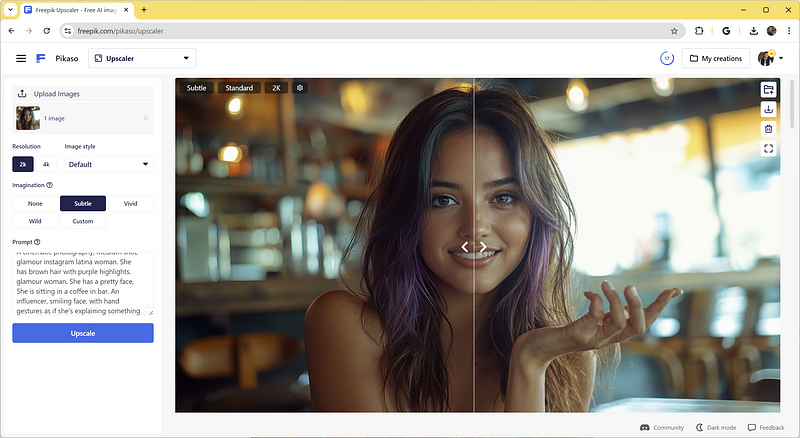Open fullscreen view of the image
Screen dimensions: 800x438
point(768,149)
